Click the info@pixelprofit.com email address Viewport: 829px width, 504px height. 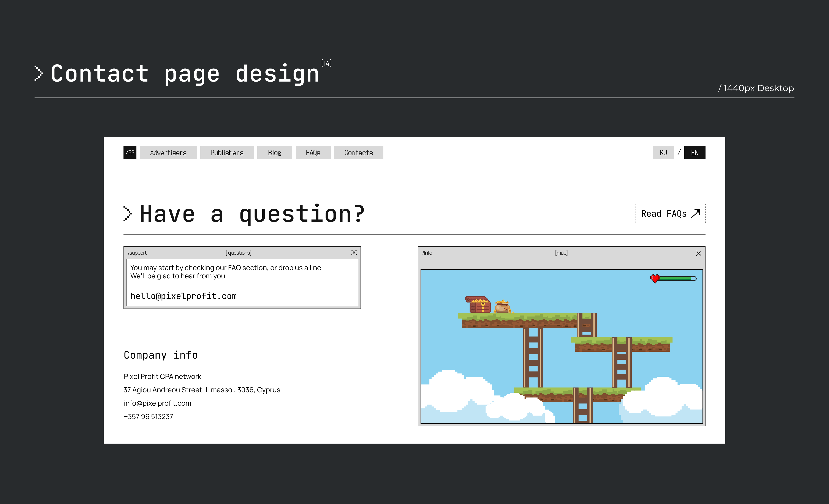157,403
